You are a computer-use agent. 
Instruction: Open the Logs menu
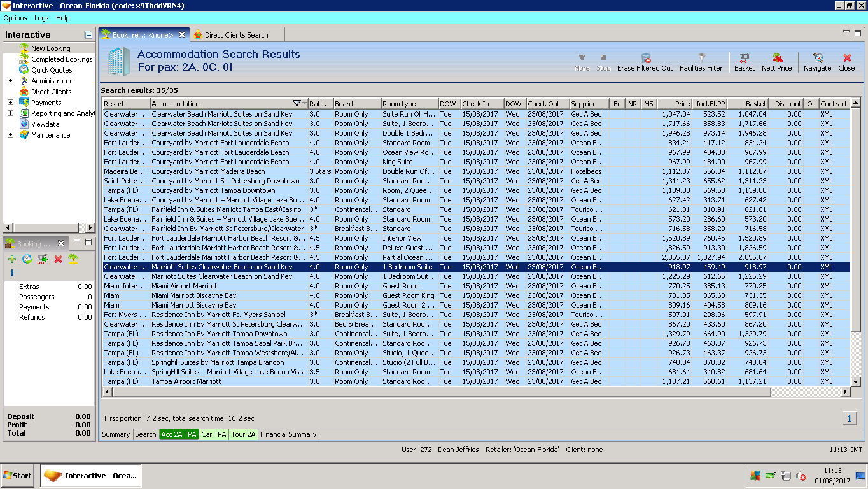pos(41,18)
